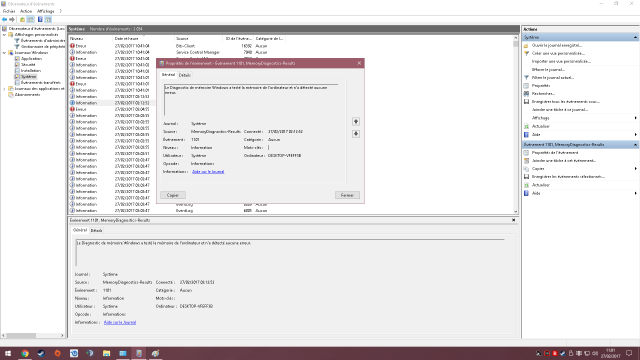Select the Sécurité log in the tree

(28, 64)
